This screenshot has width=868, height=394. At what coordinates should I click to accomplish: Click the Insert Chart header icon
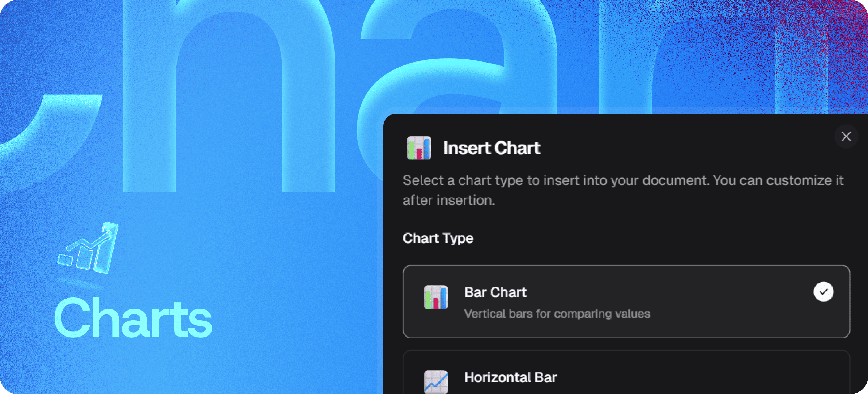[x=419, y=148]
